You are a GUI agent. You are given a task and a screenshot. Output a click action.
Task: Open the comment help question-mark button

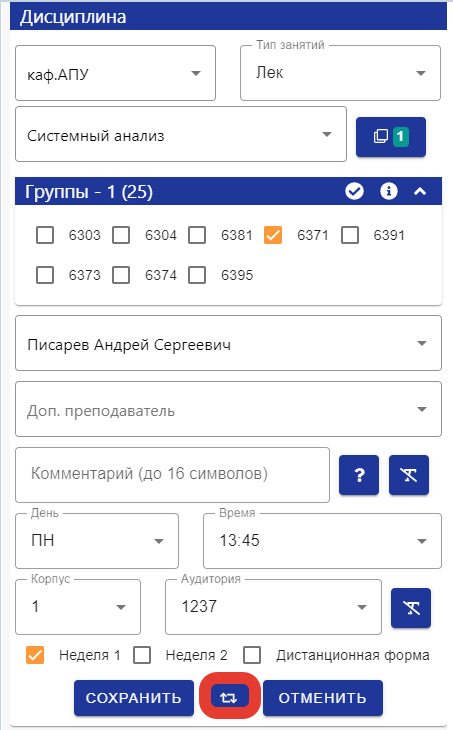coord(359,475)
